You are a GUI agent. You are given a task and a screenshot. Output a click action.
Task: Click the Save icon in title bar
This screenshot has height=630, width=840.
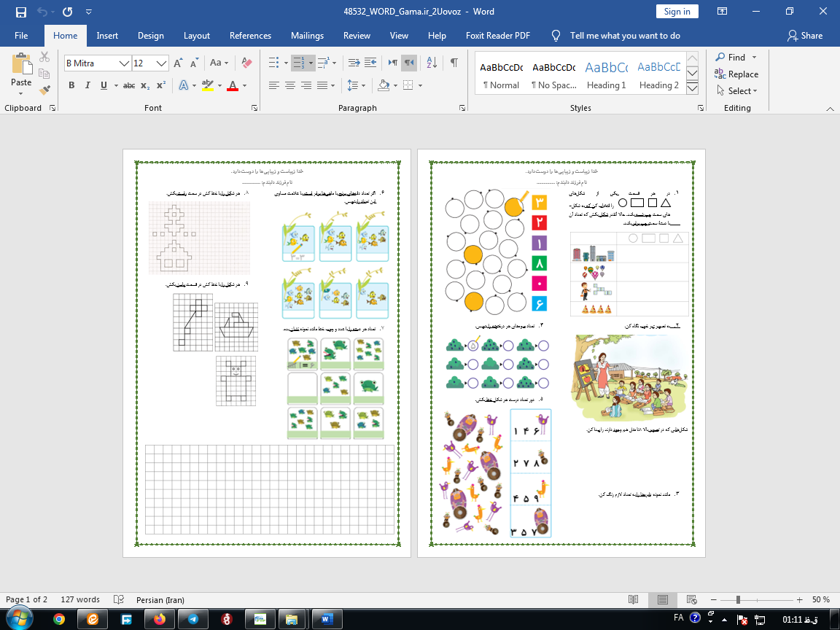[20, 12]
